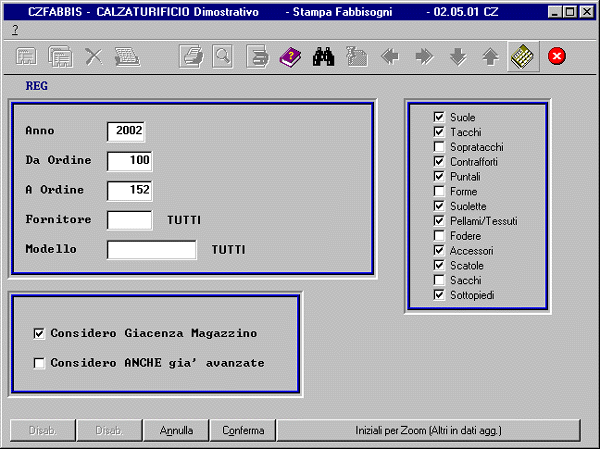Click the up arrow navigation icon
This screenshot has height=449, width=600.
pyautogui.click(x=490, y=57)
